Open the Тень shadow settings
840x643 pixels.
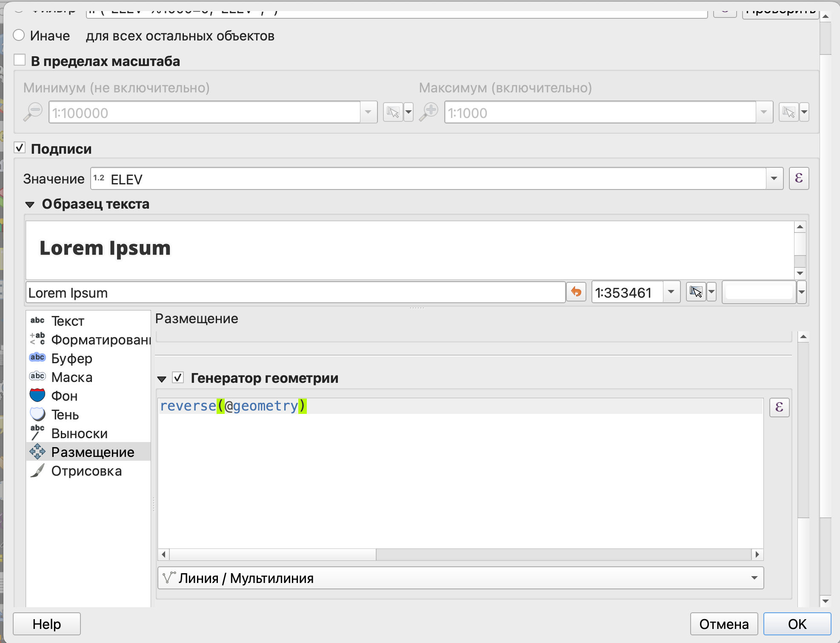[65, 415]
